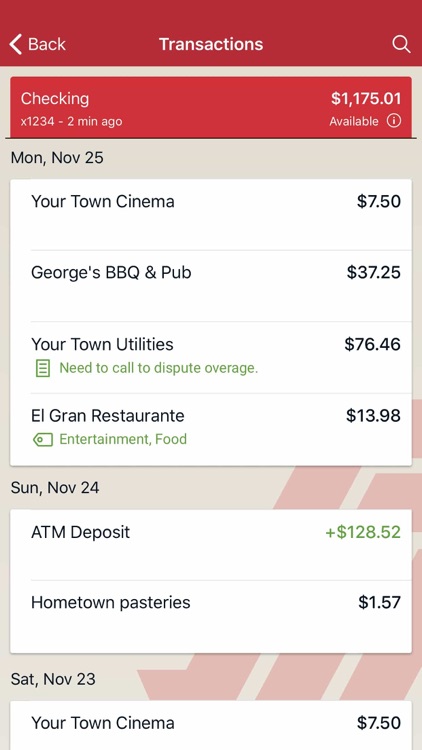The height and width of the screenshot is (750, 422).
Task: Select Hometown pasteries transaction
Action: click(x=211, y=617)
